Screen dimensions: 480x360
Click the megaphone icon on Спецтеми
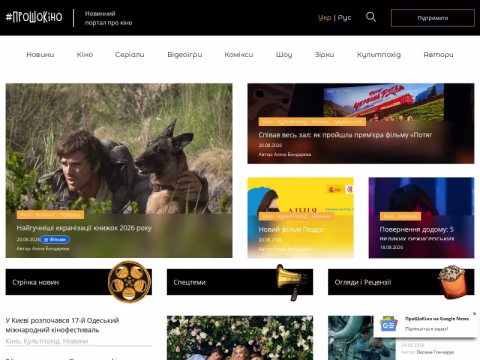tap(292, 282)
